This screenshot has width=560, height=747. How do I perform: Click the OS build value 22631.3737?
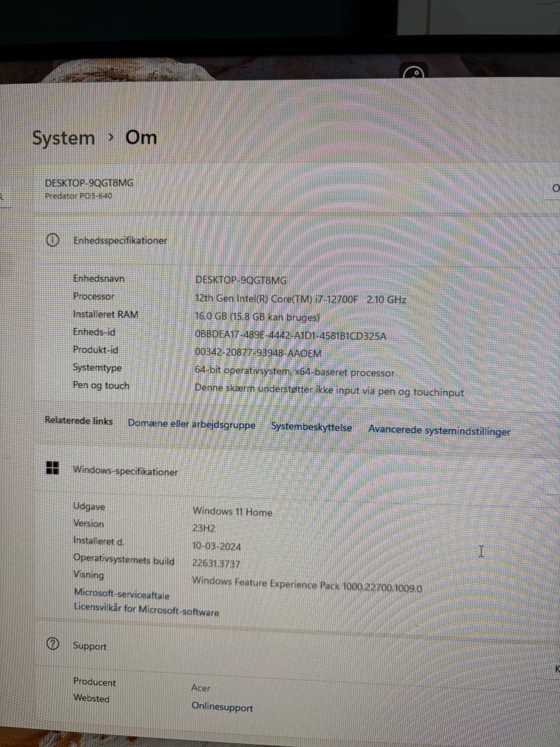tap(216, 563)
